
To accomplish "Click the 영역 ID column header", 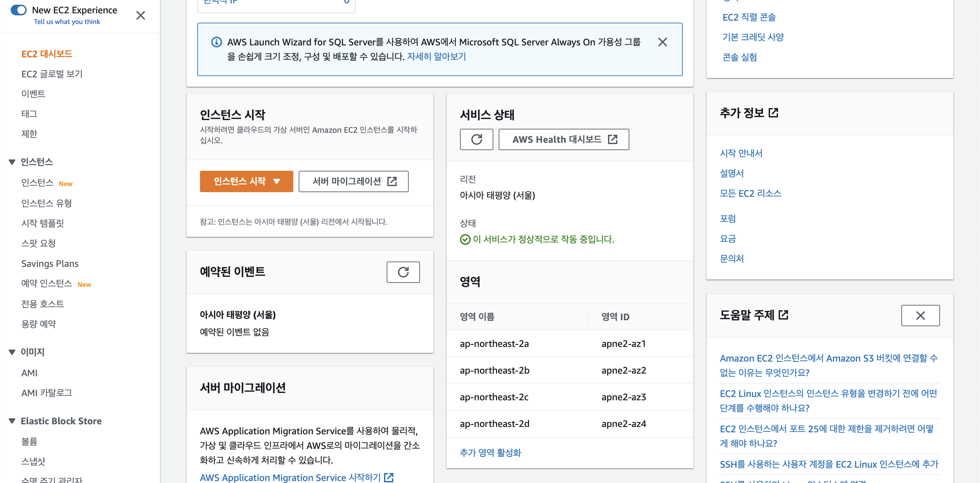I will 615,317.
